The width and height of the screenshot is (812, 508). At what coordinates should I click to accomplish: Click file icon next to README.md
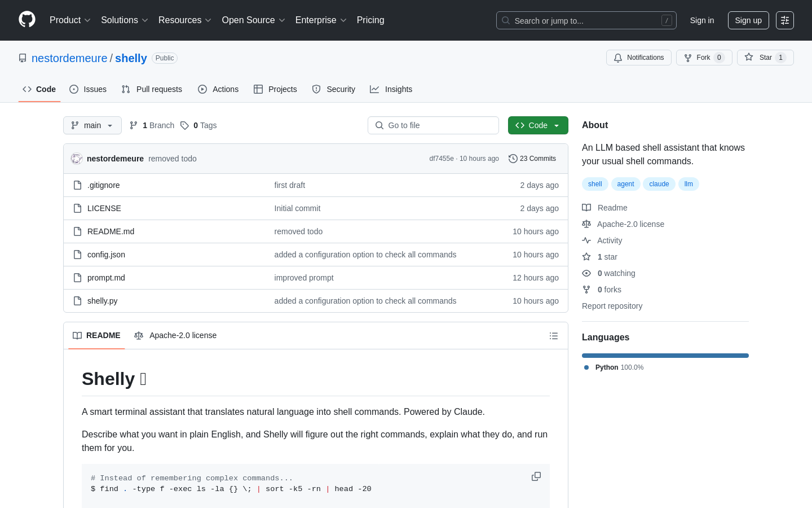point(78,231)
